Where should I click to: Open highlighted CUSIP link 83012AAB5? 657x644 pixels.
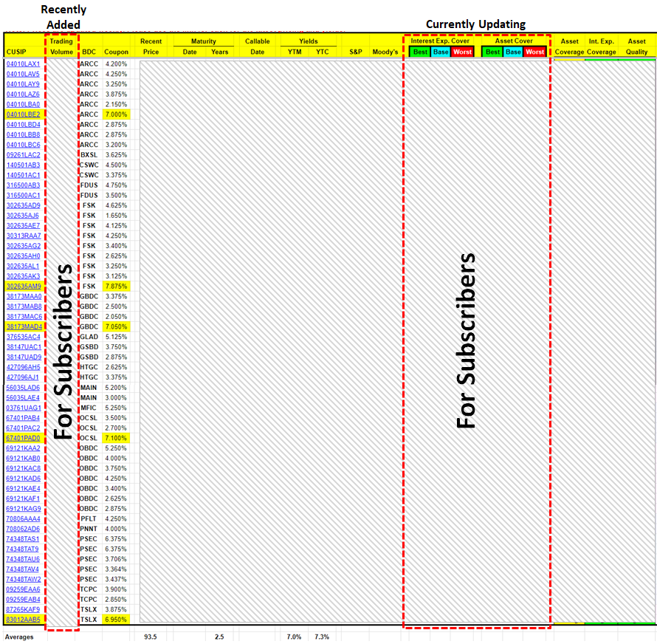pyautogui.click(x=23, y=620)
